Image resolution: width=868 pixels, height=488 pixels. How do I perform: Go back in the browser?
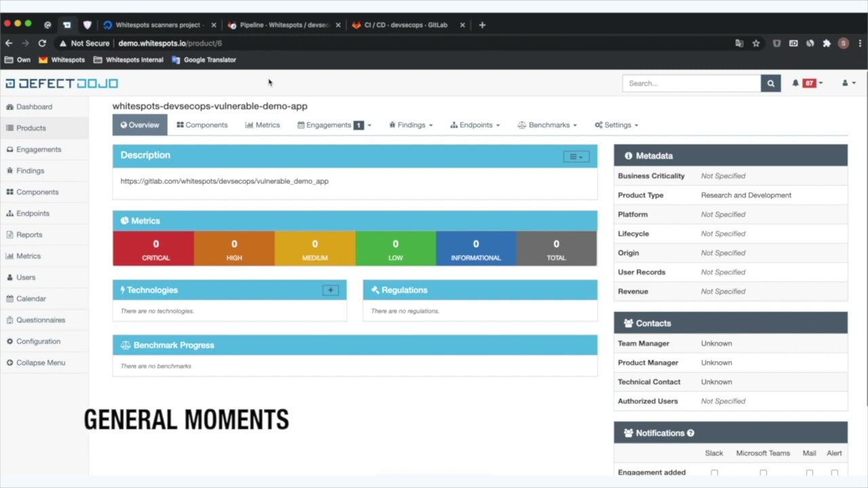pos(9,43)
